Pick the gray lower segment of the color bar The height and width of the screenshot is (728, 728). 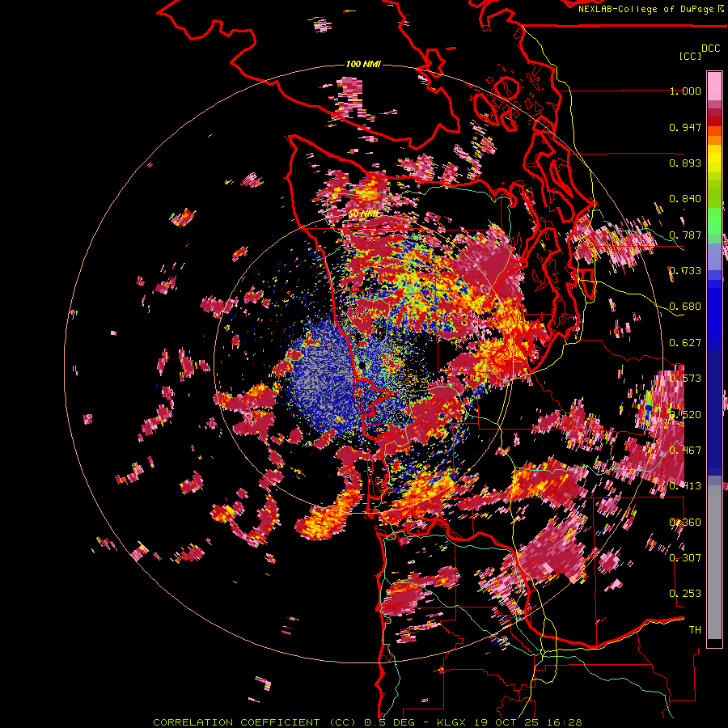point(714,562)
